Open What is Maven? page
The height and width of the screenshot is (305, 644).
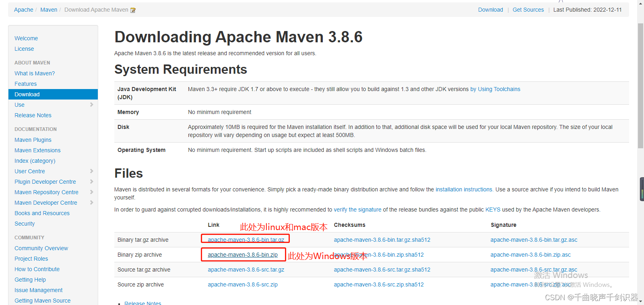pos(35,73)
